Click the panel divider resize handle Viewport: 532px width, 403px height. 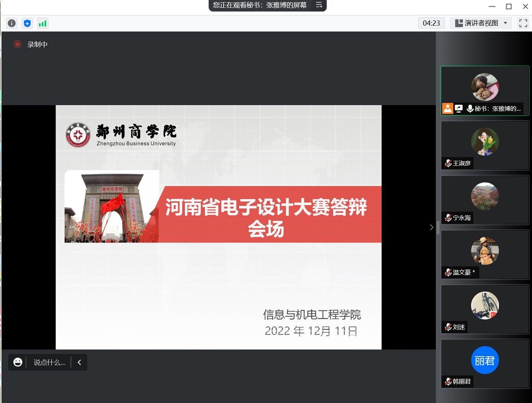438,227
